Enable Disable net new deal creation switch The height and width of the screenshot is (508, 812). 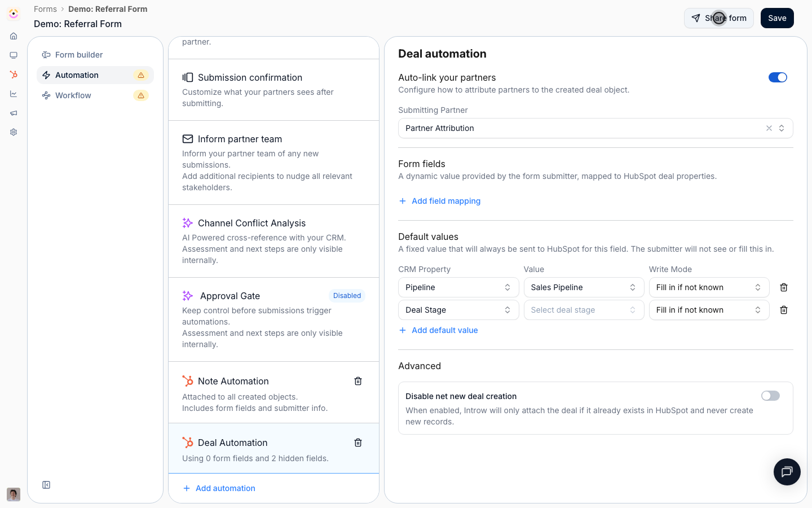coord(770,396)
